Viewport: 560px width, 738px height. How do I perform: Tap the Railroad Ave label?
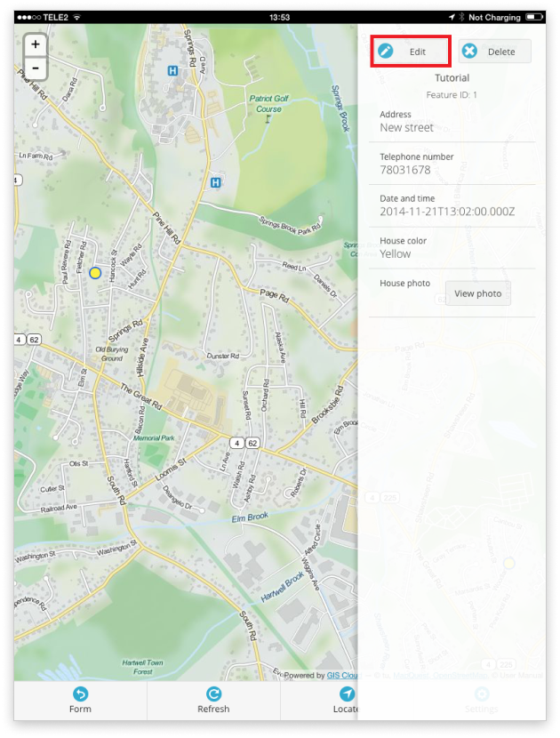(59, 509)
